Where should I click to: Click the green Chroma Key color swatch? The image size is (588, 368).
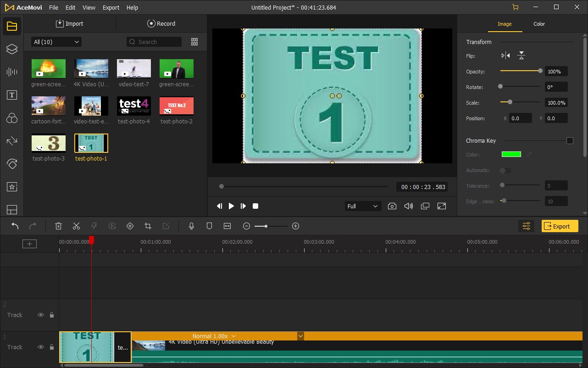pyautogui.click(x=511, y=155)
